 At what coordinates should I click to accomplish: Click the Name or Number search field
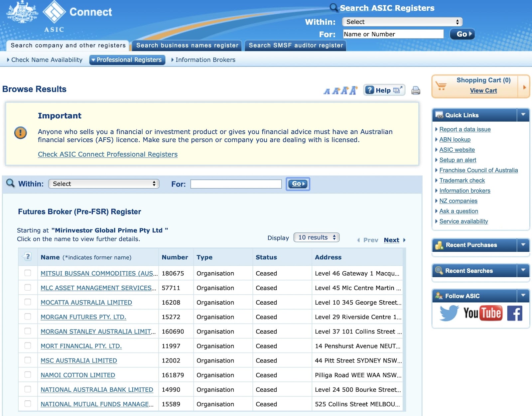[x=393, y=34]
